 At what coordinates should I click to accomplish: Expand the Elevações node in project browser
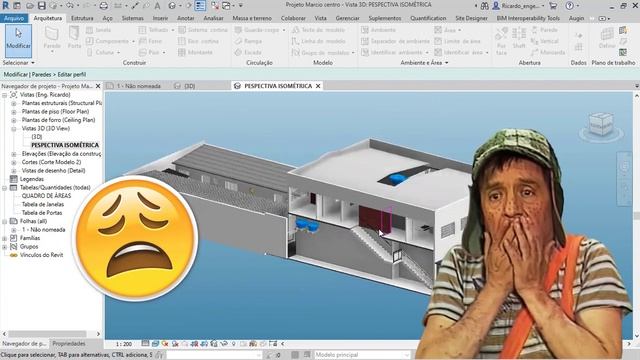point(13,154)
